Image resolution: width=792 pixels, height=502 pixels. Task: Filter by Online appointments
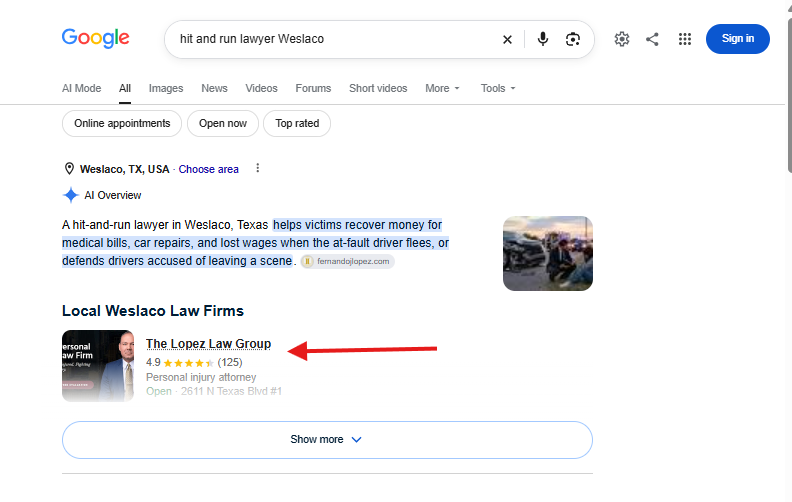tap(122, 123)
